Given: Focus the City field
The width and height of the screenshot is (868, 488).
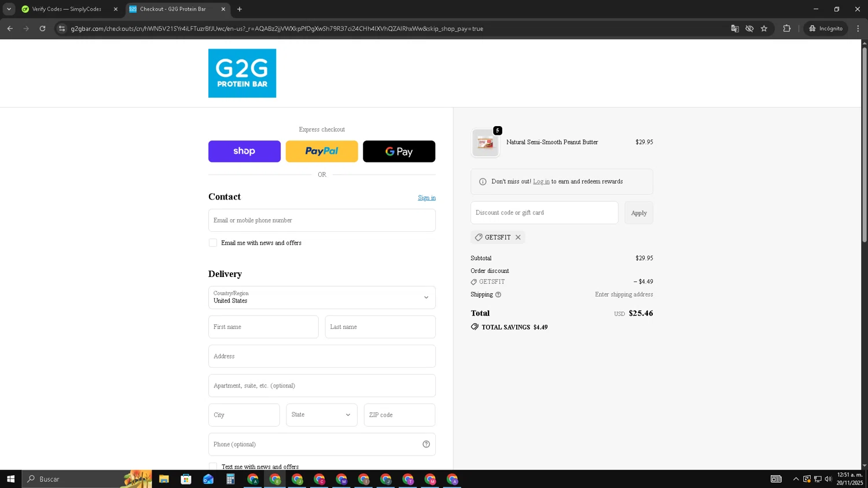Looking at the screenshot, I should click(x=244, y=415).
